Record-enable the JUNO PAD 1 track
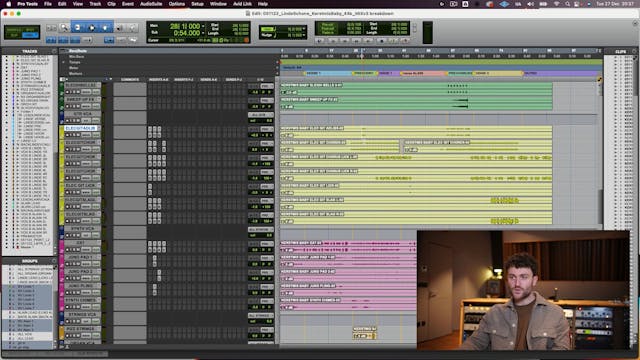The height and width of the screenshot is (360, 640). [67, 264]
